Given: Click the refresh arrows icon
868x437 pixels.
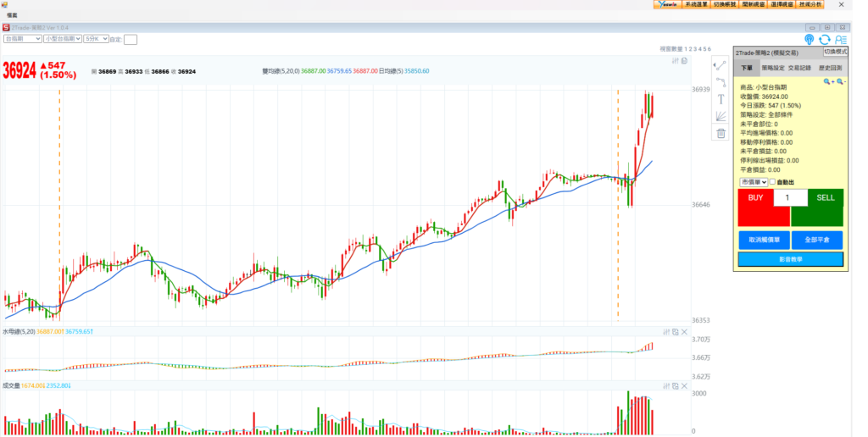Looking at the screenshot, I should tap(824, 39).
